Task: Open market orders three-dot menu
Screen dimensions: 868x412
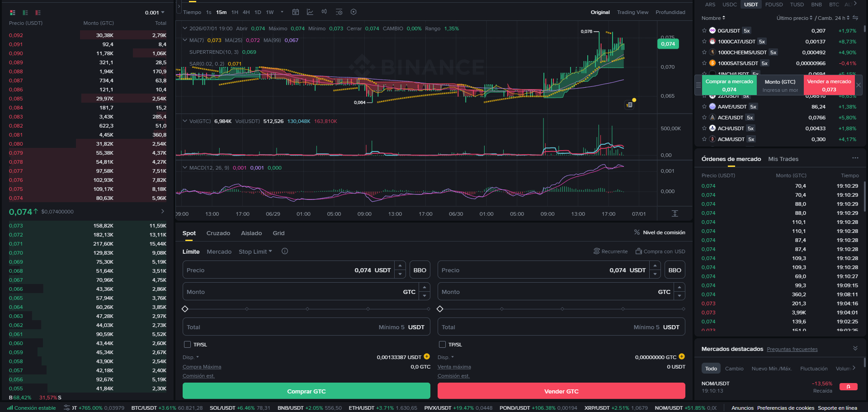Action: (855, 158)
